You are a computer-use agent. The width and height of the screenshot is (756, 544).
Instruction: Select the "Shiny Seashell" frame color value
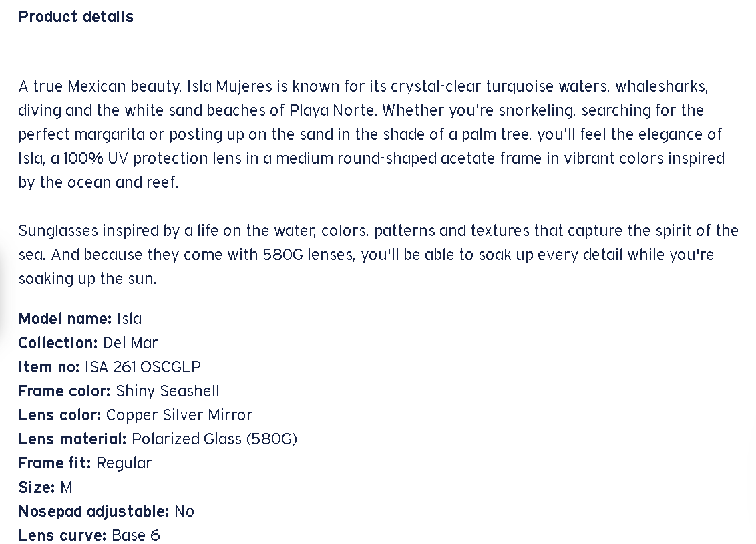point(168,391)
